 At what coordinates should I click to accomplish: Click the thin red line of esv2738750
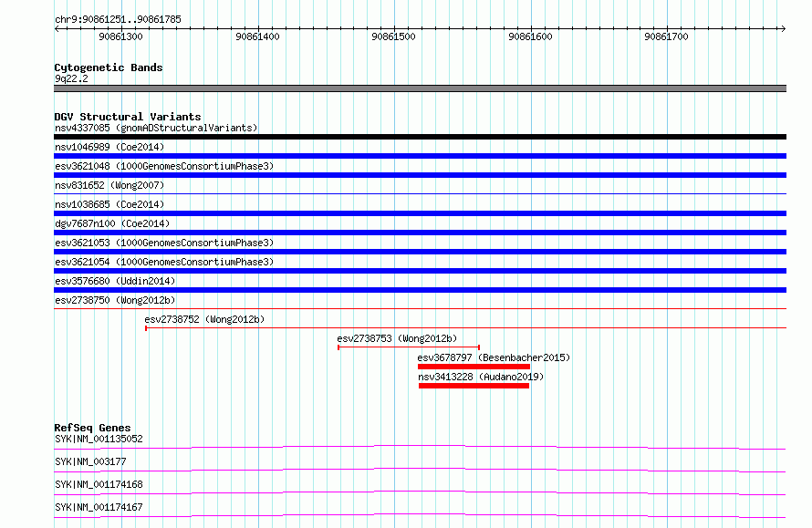pyautogui.click(x=420, y=308)
